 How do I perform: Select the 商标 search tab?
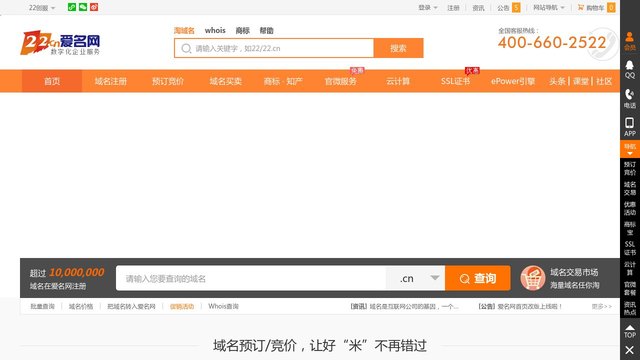242,31
